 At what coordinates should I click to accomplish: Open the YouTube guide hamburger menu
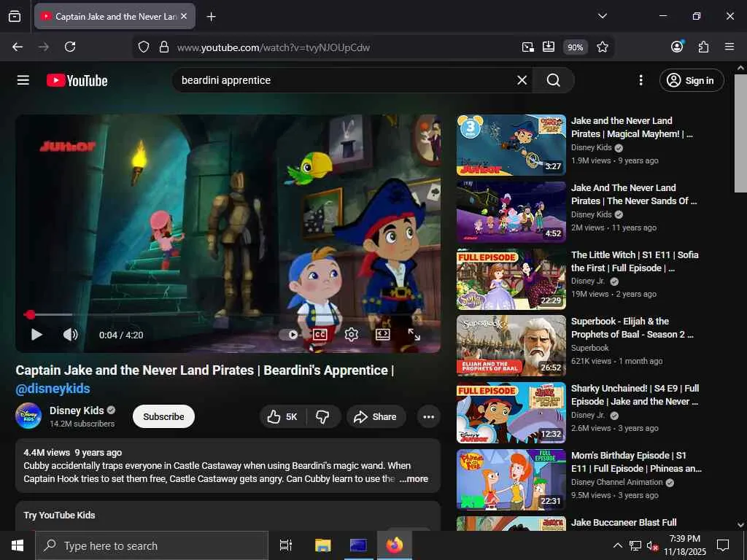[23, 80]
